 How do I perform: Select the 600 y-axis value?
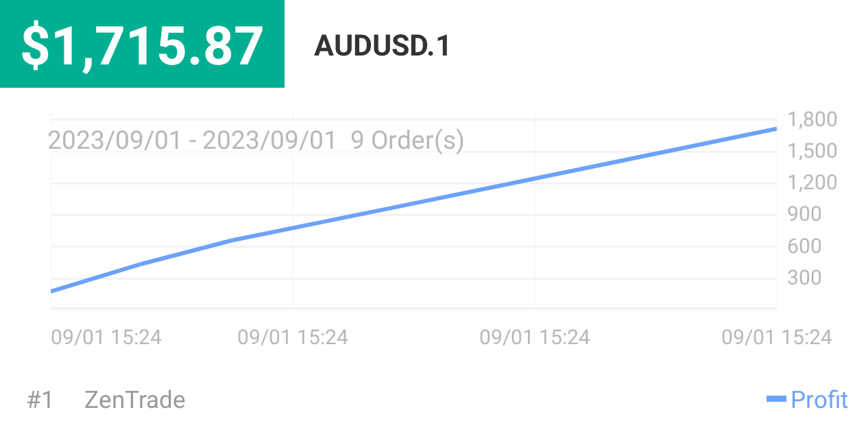pyautogui.click(x=804, y=245)
